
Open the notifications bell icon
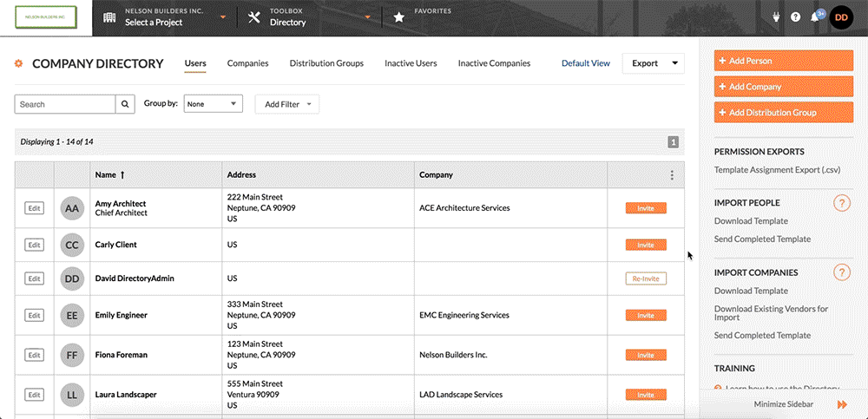(816, 16)
